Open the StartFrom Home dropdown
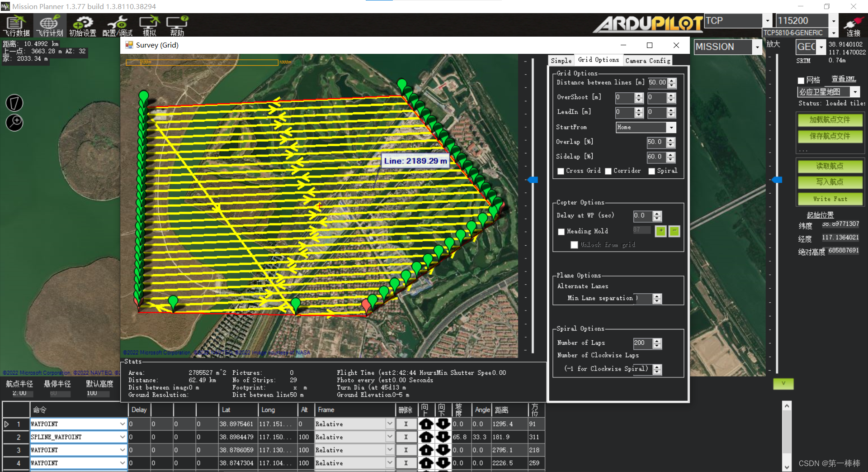The width and height of the screenshot is (868, 472). coord(671,128)
